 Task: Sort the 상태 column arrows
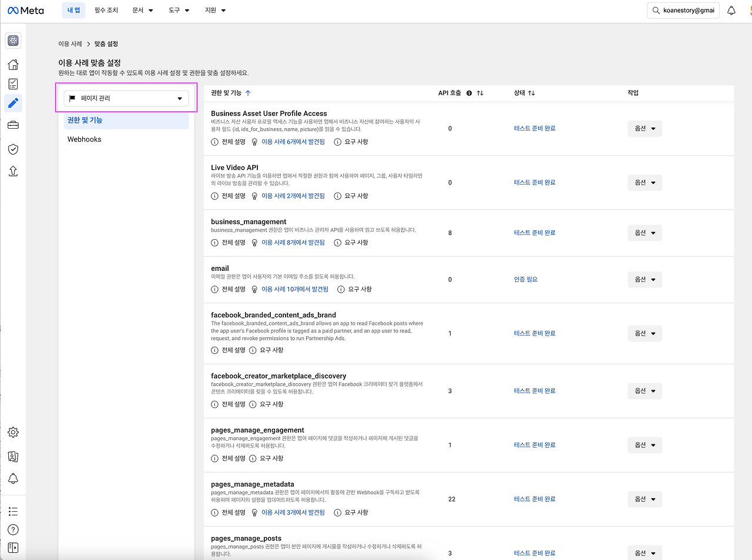coord(531,93)
